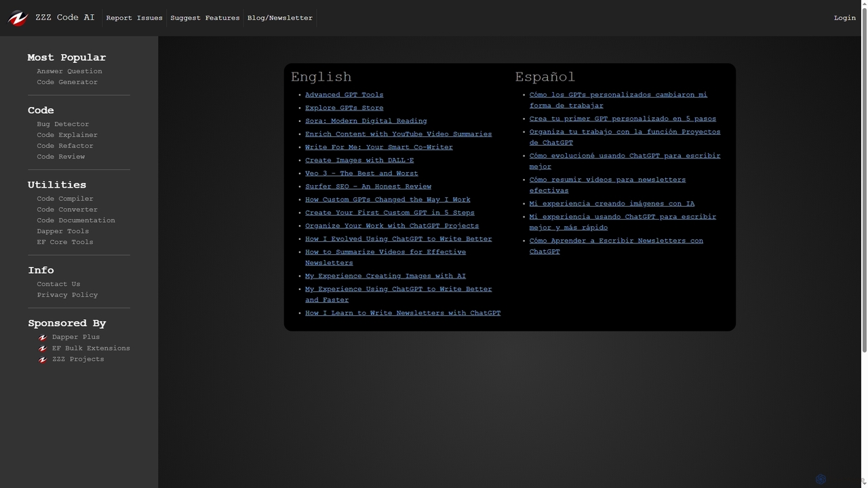
Task: Open Create Your First Custom GPT in 5 Steps
Action: point(389,213)
